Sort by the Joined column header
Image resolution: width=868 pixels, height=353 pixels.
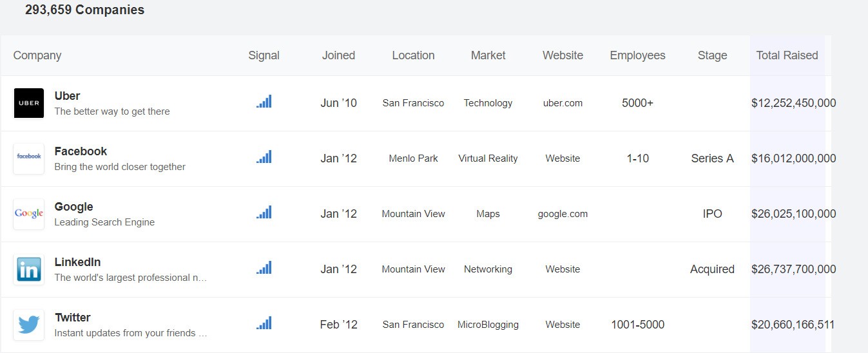point(339,55)
